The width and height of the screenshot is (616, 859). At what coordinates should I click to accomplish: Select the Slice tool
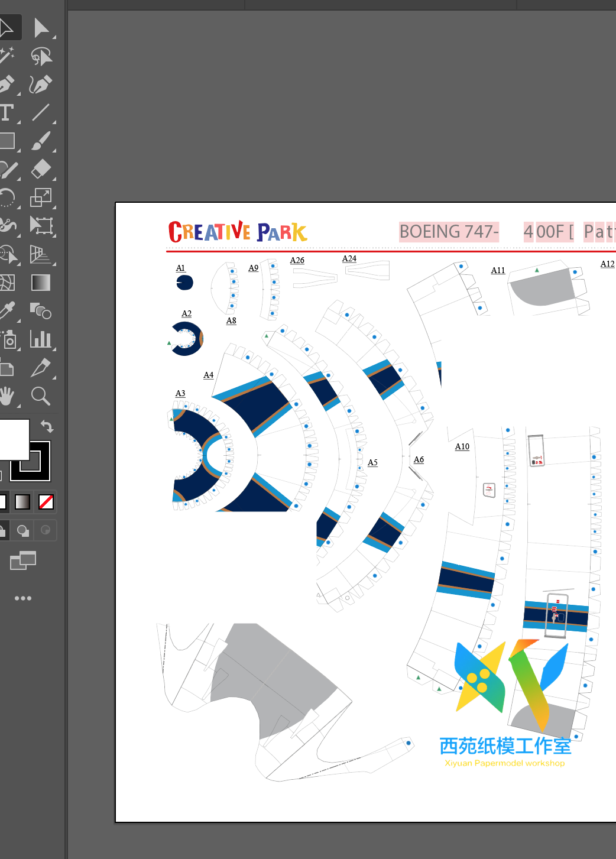pos(41,368)
